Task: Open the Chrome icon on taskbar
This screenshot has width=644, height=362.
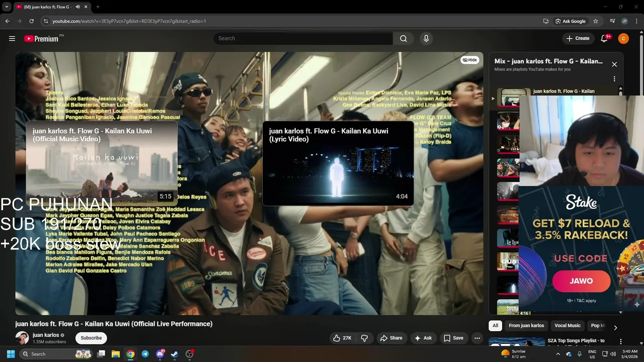Action: tap(130, 354)
